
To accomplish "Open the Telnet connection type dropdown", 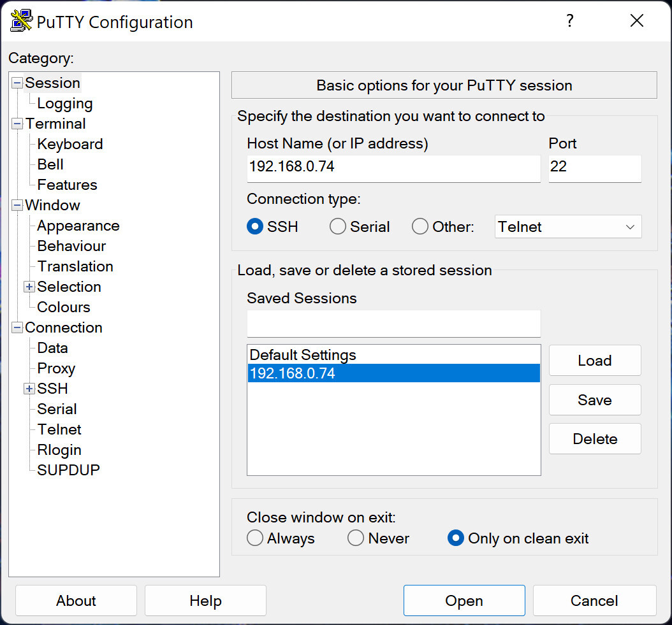I will [568, 227].
